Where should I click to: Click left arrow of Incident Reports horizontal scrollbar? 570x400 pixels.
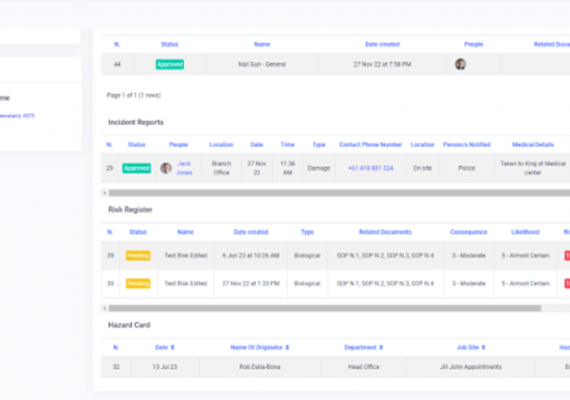click(105, 193)
